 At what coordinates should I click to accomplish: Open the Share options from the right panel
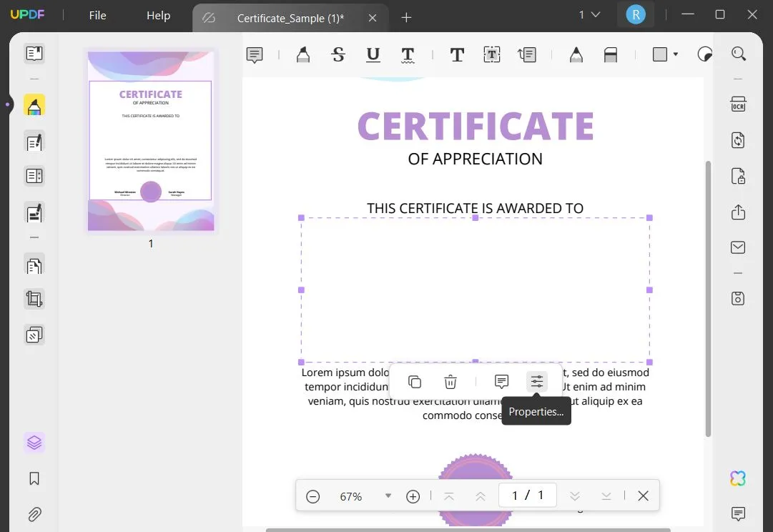point(737,212)
